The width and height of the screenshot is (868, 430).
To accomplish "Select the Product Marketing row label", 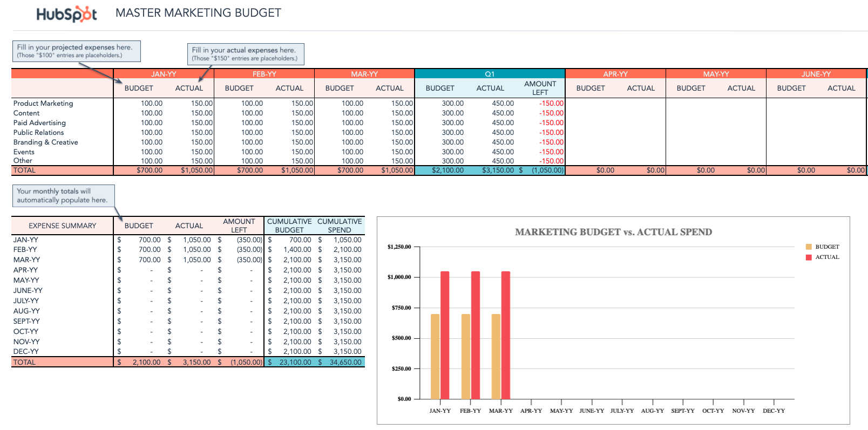I will point(43,103).
